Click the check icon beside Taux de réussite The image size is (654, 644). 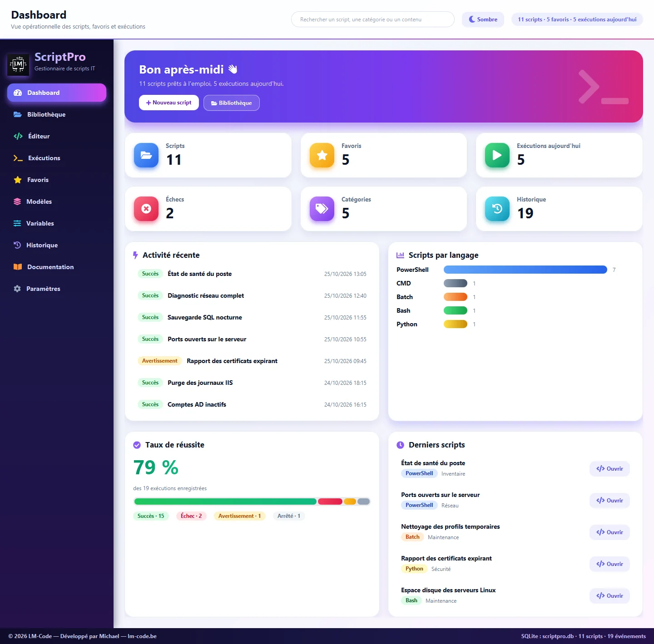coord(137,445)
